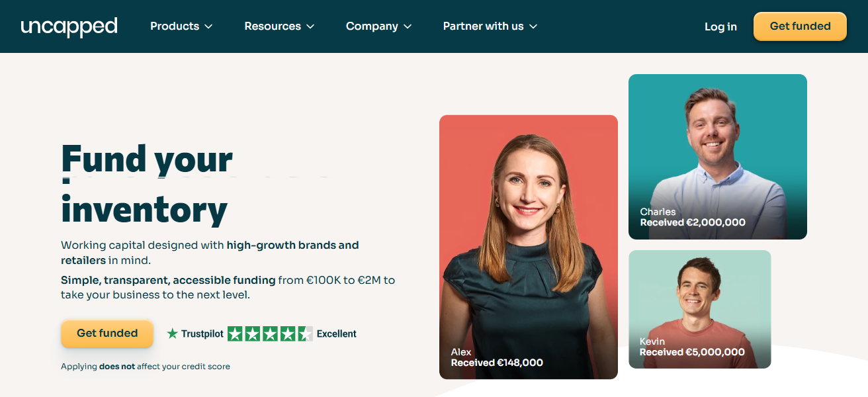The width and height of the screenshot is (868, 397).
Task: Click the credit score disclaimer text
Action: click(146, 367)
